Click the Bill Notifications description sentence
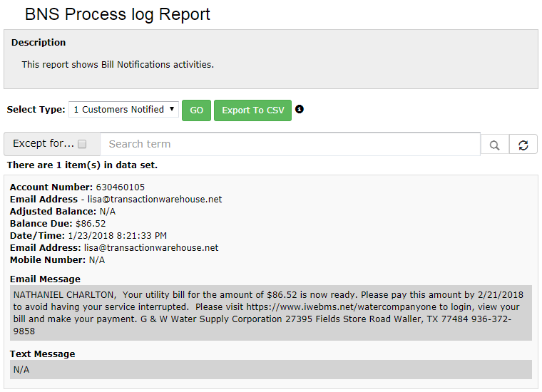This screenshot has width=542, height=392. click(x=118, y=65)
